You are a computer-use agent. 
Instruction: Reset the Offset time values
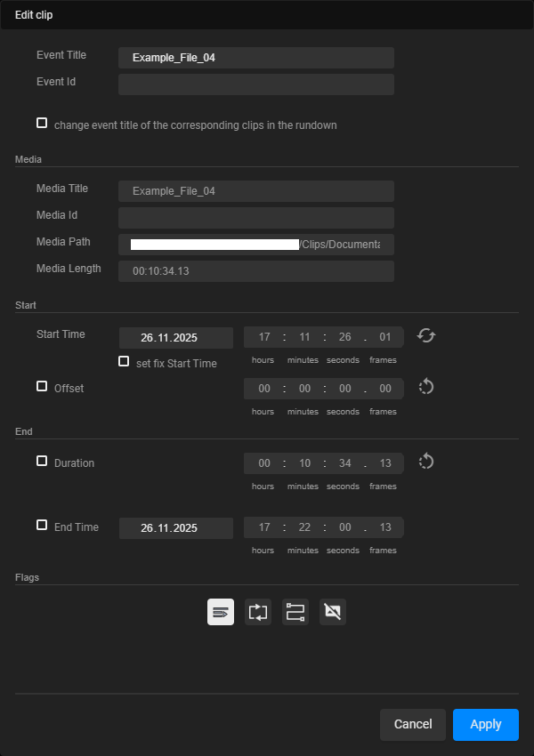pos(425,387)
